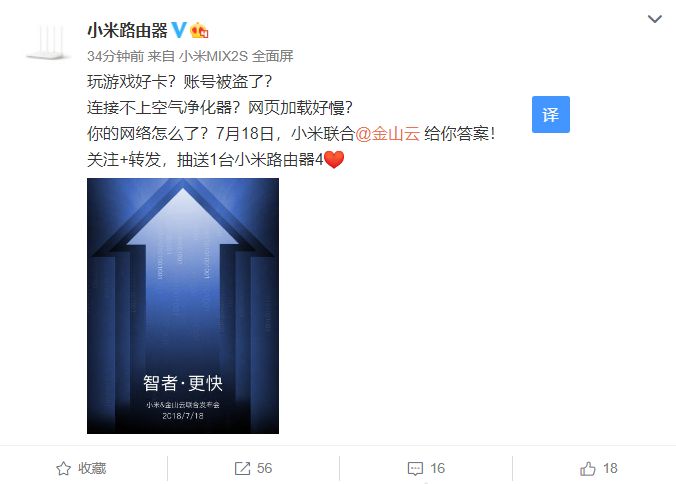The image size is (676, 484).
Task: Click the comment bubble icon
Action: (415, 468)
